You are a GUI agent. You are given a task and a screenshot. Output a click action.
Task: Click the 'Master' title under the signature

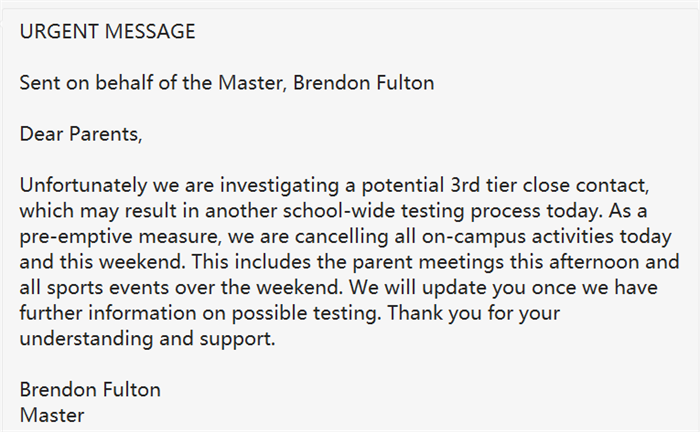(52, 415)
